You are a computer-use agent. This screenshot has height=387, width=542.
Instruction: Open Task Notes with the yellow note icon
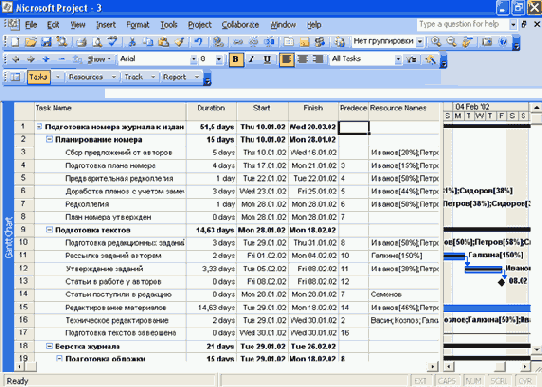coord(304,42)
